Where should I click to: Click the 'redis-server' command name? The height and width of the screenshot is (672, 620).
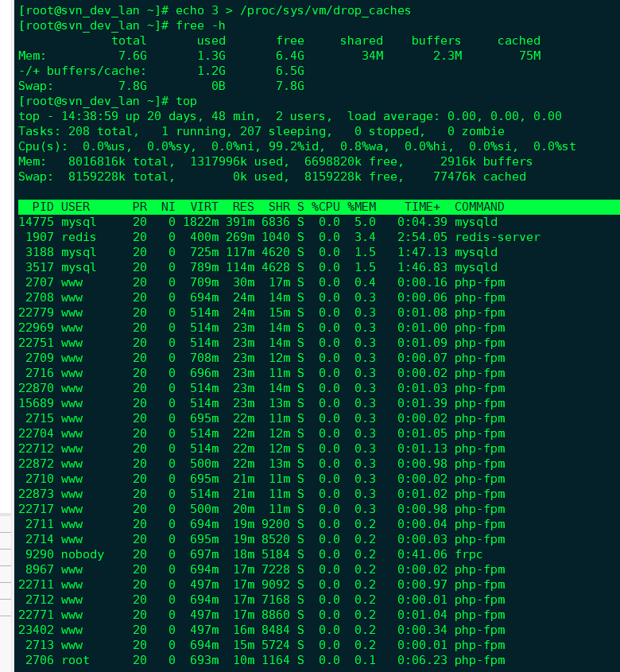click(498, 237)
